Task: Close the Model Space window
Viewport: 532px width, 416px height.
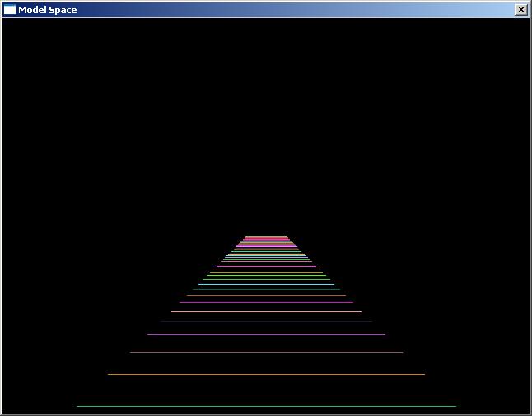Action: (520, 10)
